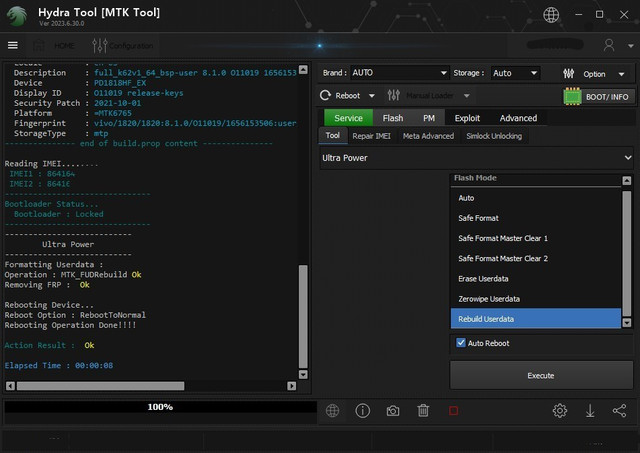Go to the HOME section
This screenshot has height=453, width=640.
point(54,45)
